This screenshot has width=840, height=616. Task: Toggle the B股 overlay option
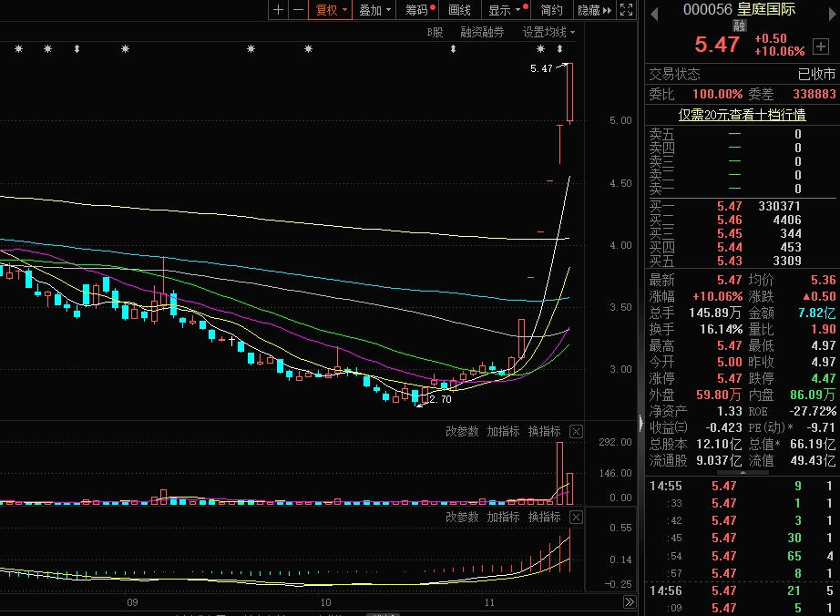pyautogui.click(x=435, y=32)
